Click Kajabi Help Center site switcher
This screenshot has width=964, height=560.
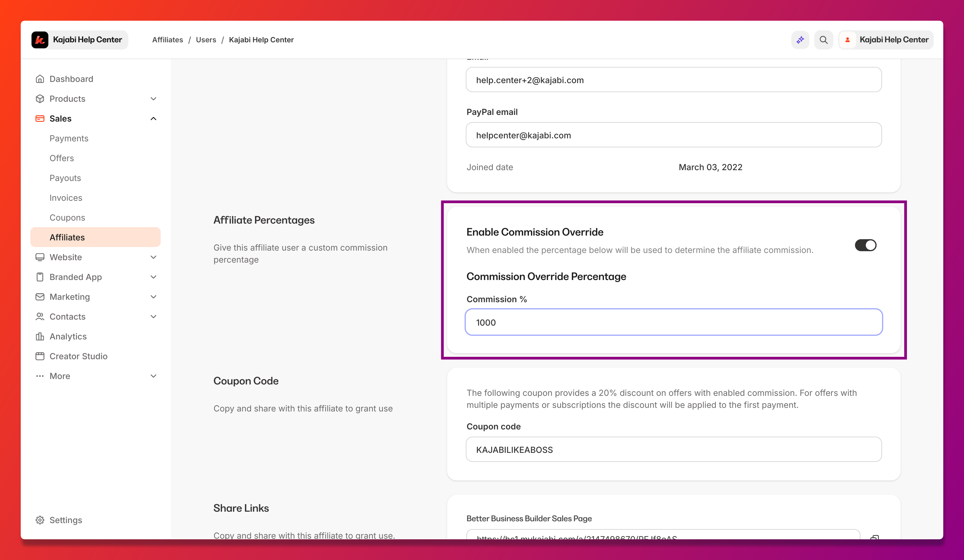79,40
